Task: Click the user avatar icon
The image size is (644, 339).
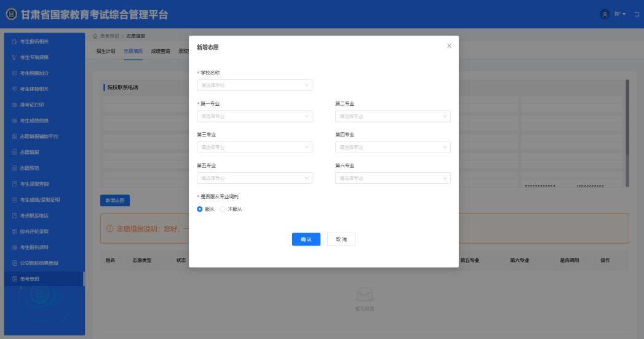Action: tap(605, 14)
